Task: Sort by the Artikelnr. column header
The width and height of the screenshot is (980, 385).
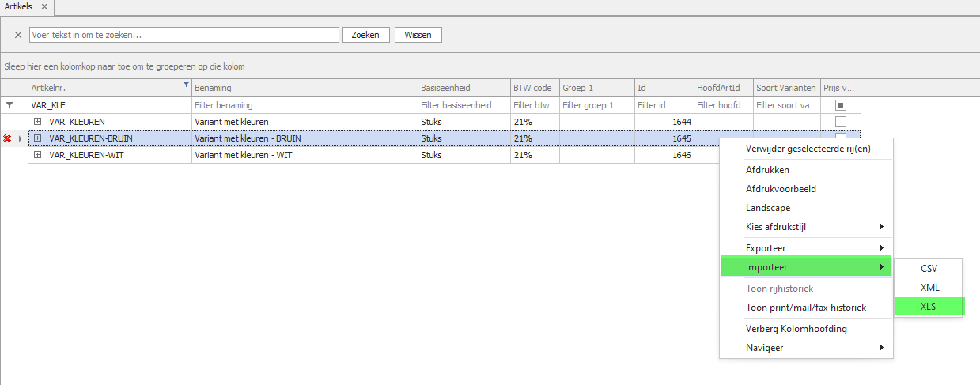Action: pos(109,88)
